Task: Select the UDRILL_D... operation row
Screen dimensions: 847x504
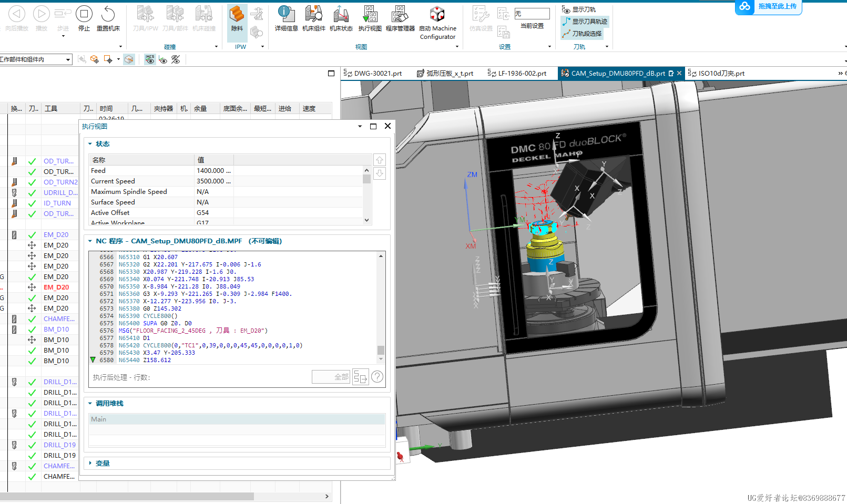Action: [x=60, y=193]
